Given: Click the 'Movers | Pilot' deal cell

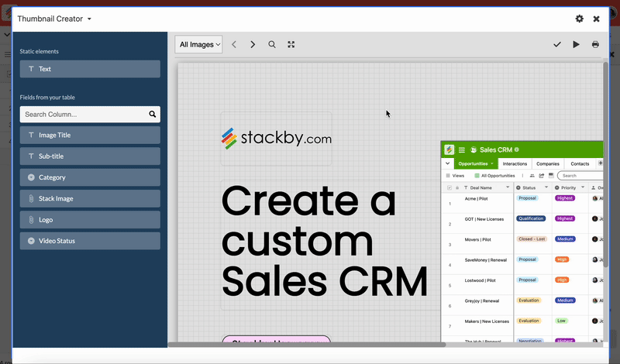Looking at the screenshot, I should click(477, 239).
